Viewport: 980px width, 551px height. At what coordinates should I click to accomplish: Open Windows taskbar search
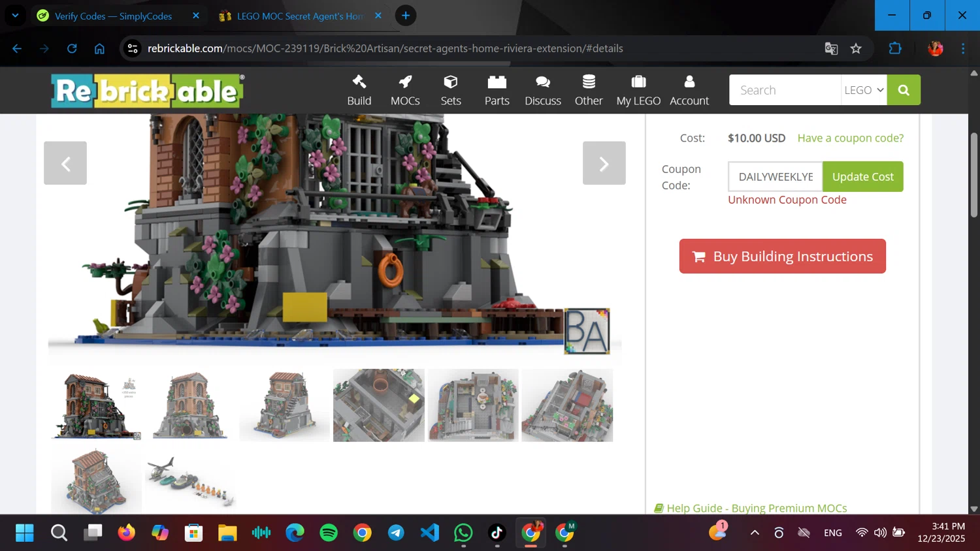pyautogui.click(x=59, y=533)
